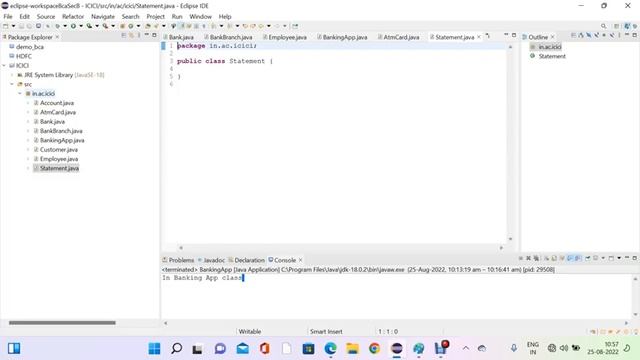Open the File menu

click(8, 16)
